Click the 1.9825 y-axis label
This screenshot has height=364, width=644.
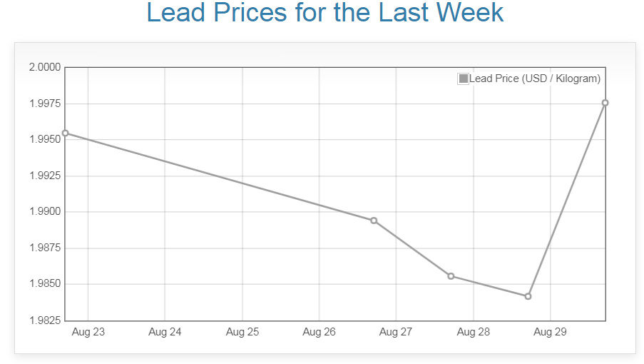point(44,320)
